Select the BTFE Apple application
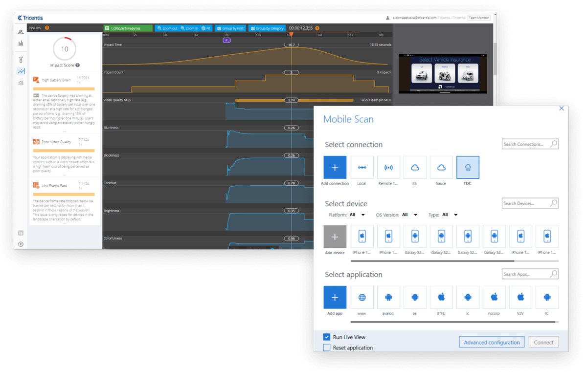Image resolution: width=587 pixels, height=392 pixels. tap(441, 297)
